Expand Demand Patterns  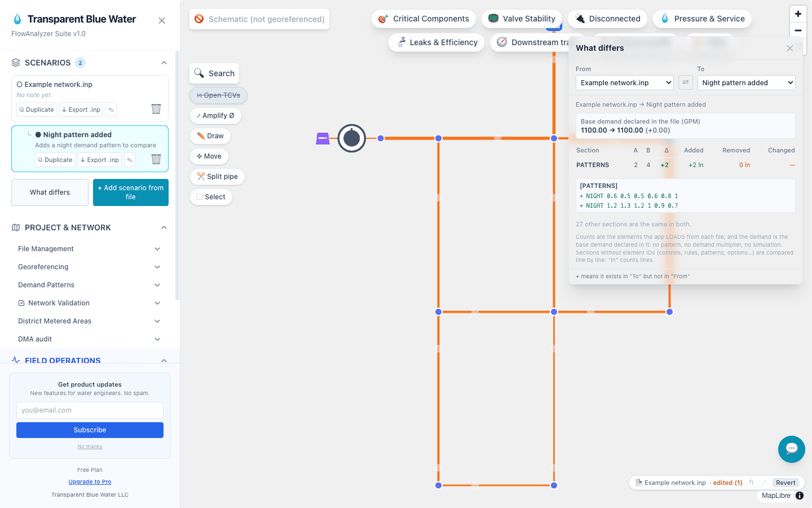tap(90, 285)
